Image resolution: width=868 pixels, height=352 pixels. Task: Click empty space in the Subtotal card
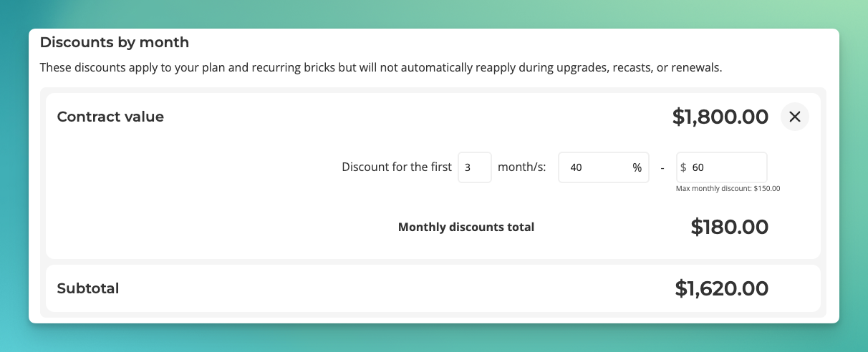(x=394, y=288)
